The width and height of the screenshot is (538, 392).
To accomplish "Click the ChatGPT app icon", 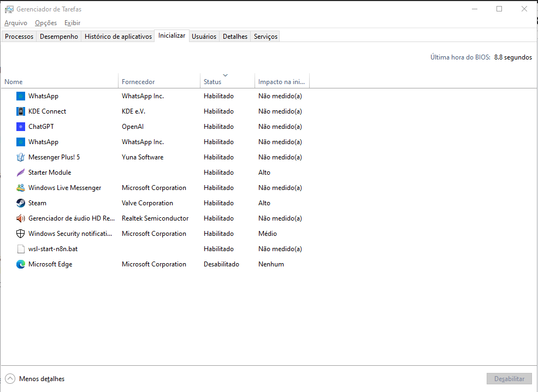I will 21,127.
